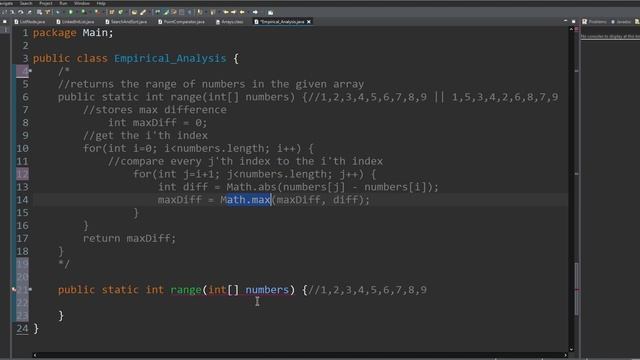Image resolution: width=640 pixels, height=360 pixels.
Task: Click 'Math.abs' on line 13
Action: click(x=251, y=187)
